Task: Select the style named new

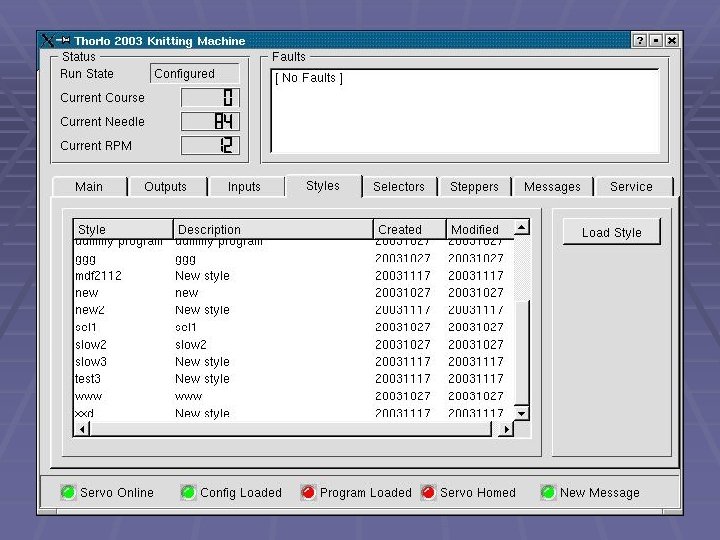Action: pos(293,293)
